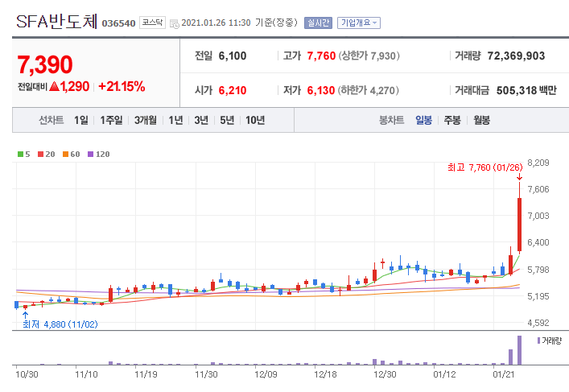Switch to 일봉 daily candle chart
Image resolution: width=569 pixels, height=392 pixels.
(424, 120)
